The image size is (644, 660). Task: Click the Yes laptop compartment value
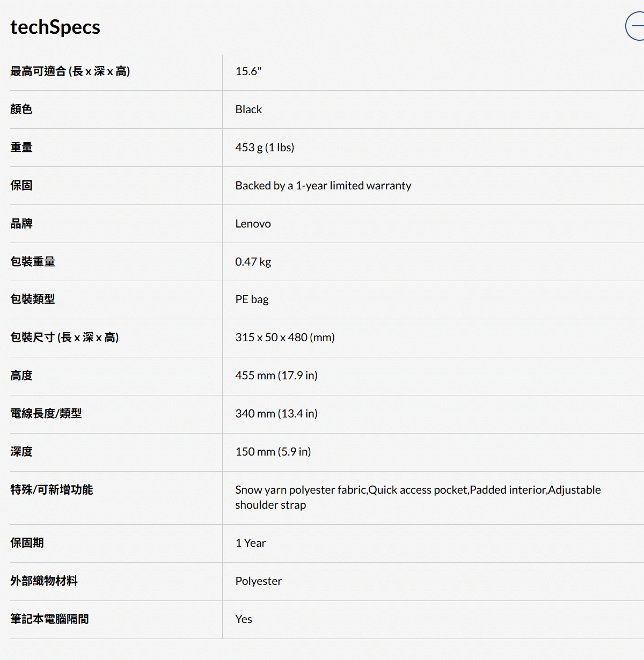[243, 619]
